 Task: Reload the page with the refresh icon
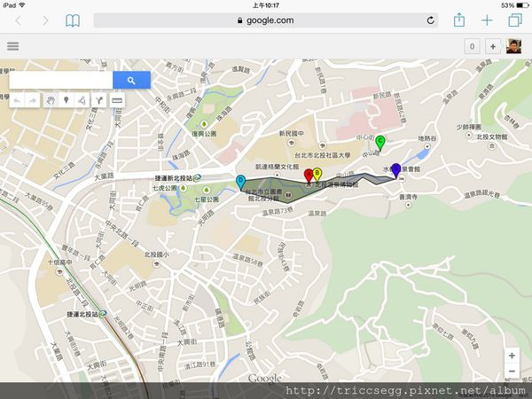click(x=430, y=20)
